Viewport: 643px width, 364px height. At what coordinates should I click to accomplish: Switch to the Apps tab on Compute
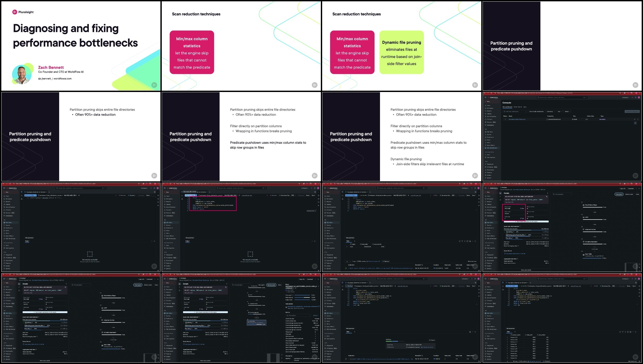pos(525,107)
